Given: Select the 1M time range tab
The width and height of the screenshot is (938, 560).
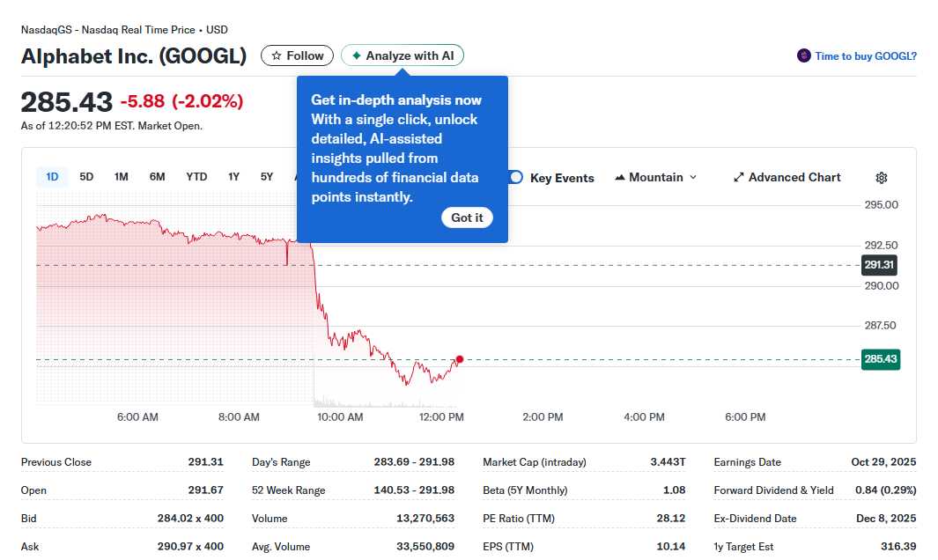Looking at the screenshot, I should coord(121,176).
